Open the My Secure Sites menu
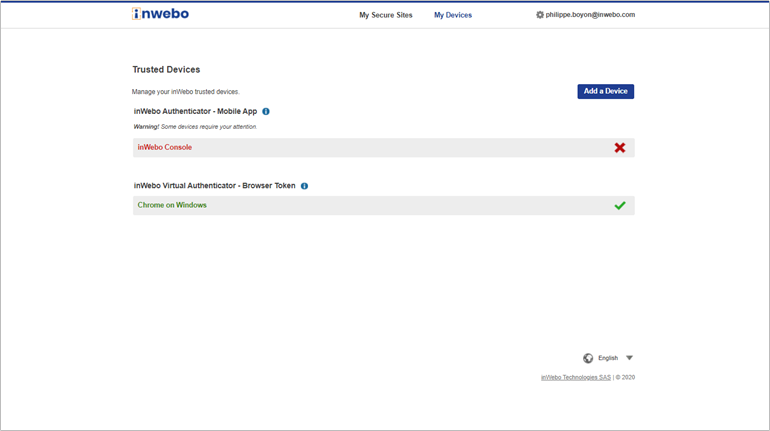The height and width of the screenshot is (431, 770). (385, 15)
